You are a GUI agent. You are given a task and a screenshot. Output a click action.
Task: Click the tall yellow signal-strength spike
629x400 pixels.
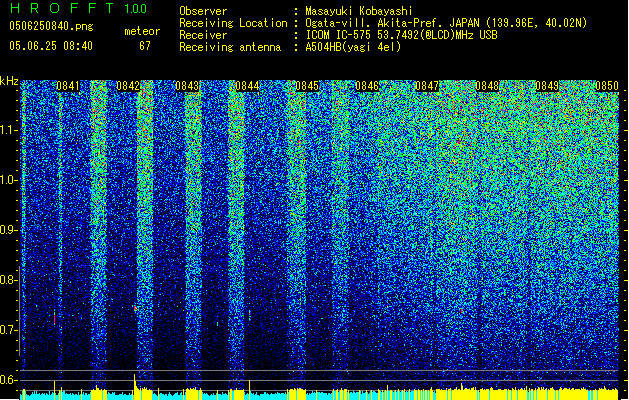point(134,382)
